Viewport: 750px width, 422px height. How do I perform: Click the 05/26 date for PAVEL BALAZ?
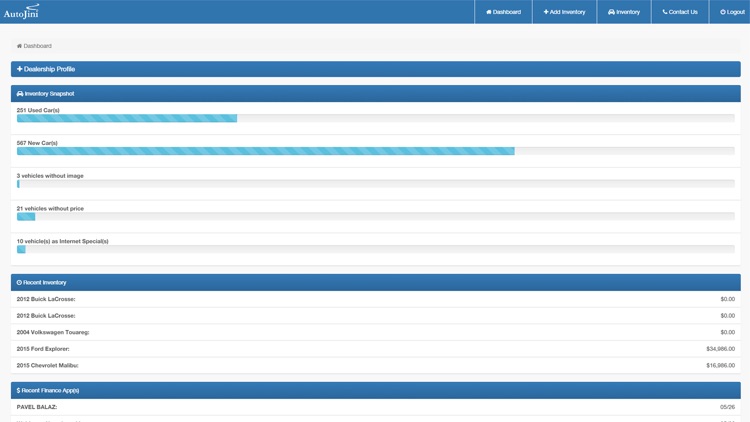[x=727, y=407]
